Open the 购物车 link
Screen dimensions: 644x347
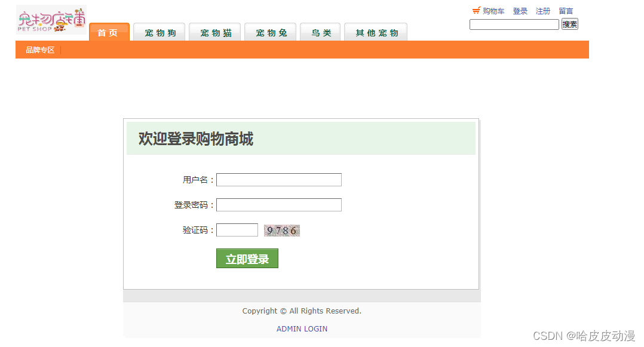coord(493,11)
